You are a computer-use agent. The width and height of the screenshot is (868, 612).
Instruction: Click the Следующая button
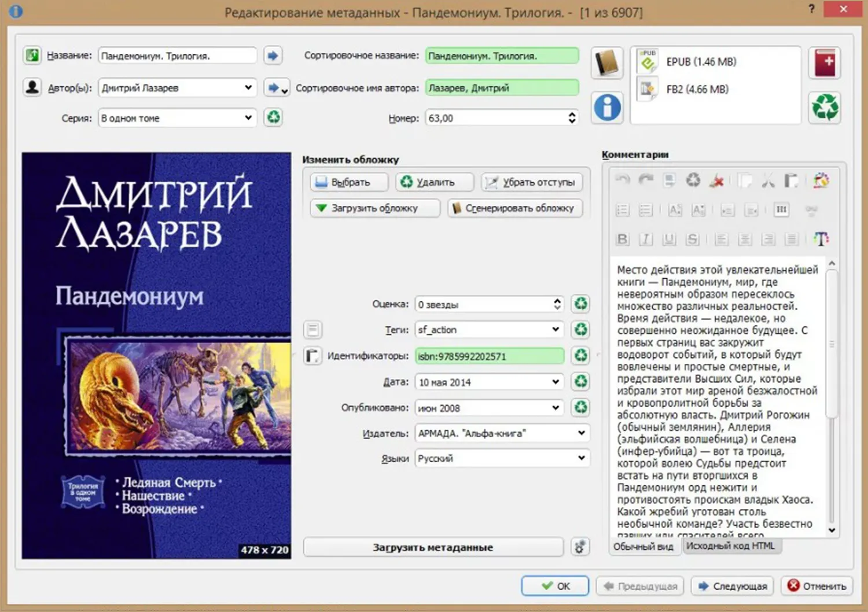click(x=733, y=586)
